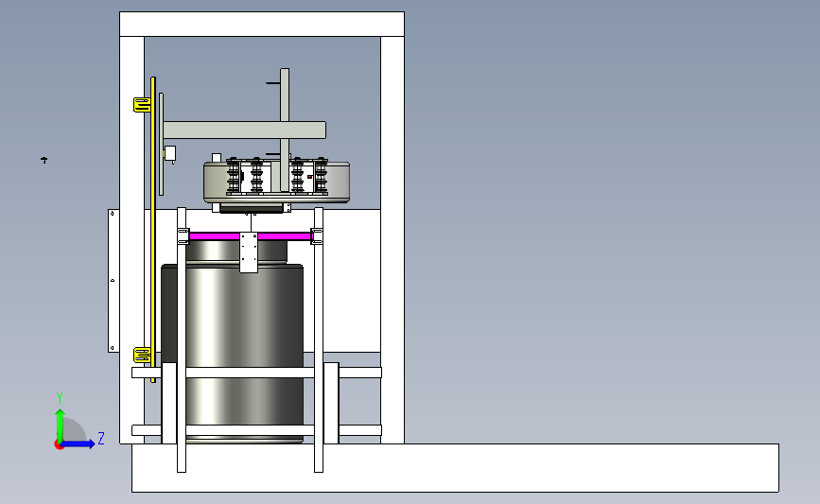Image resolution: width=820 pixels, height=504 pixels.
Task: Select the upper white horizontal strap across the drum
Action: [x=256, y=373]
